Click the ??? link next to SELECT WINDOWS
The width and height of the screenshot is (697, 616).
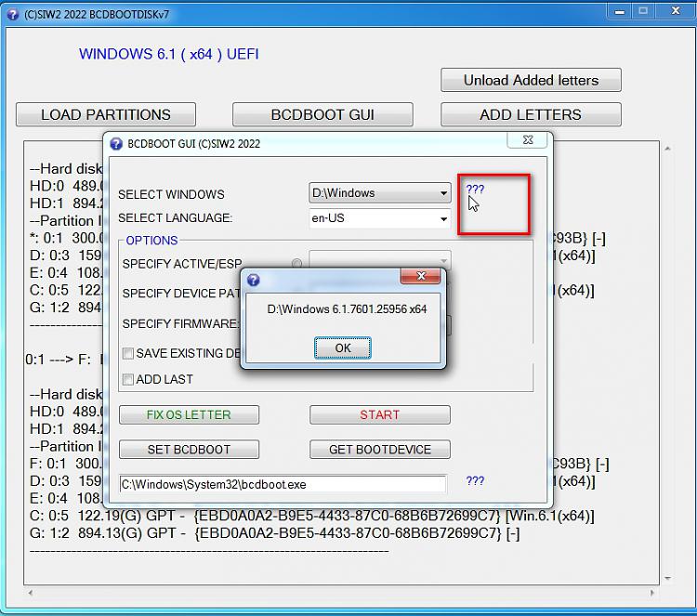pos(475,190)
